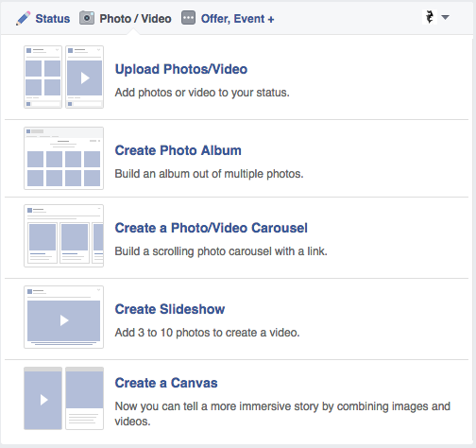
Task: Click the page profile picture icon
Action: tap(430, 17)
